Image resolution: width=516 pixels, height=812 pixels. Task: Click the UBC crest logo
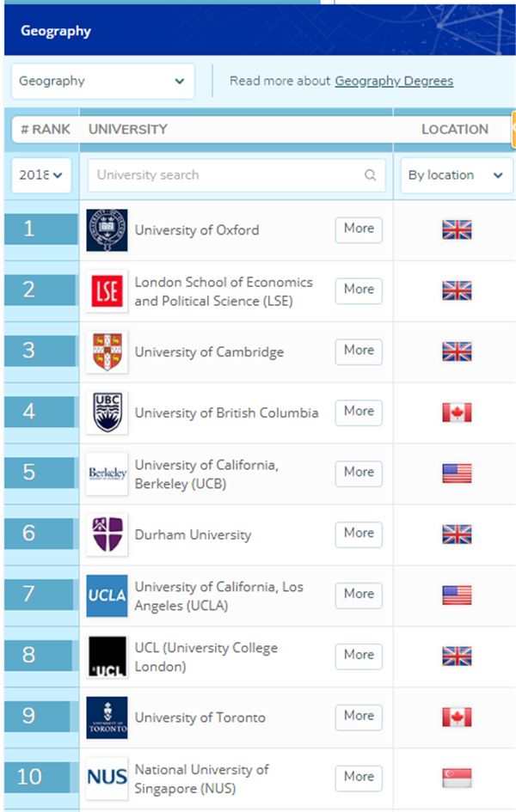pyautogui.click(x=107, y=412)
